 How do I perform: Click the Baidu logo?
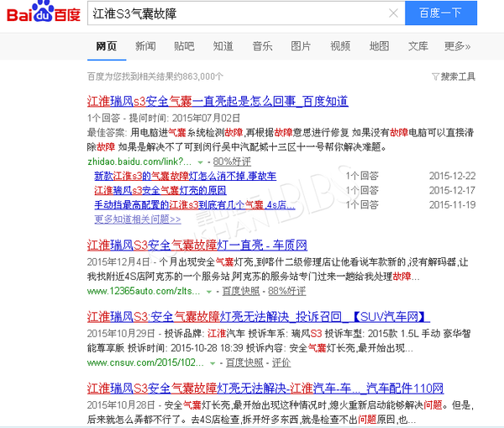click(44, 13)
